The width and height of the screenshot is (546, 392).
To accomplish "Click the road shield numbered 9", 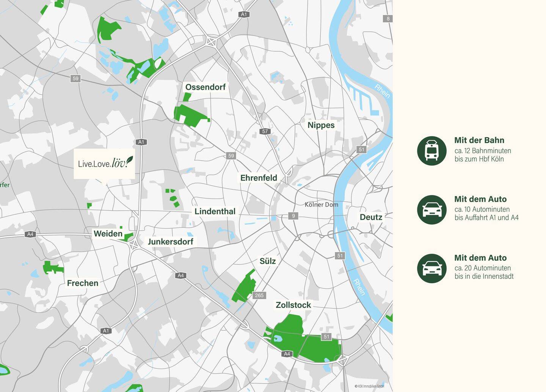I will pyautogui.click(x=293, y=216).
